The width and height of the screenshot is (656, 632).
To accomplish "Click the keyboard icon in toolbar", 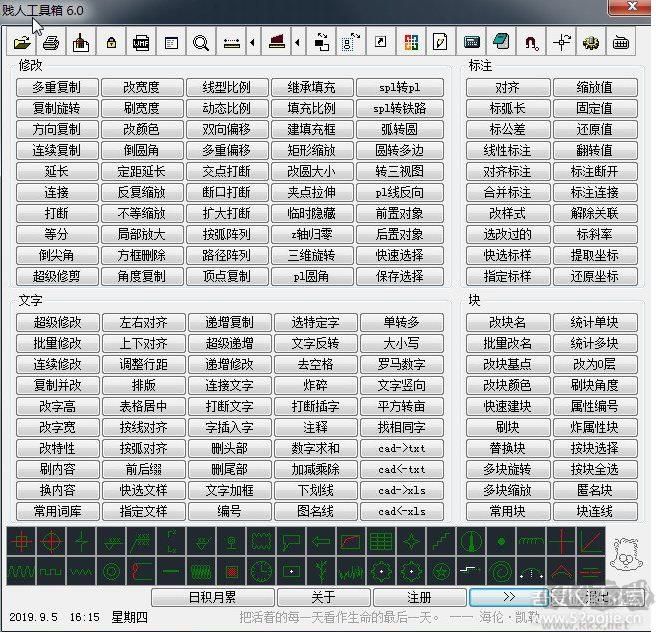I will (621, 43).
